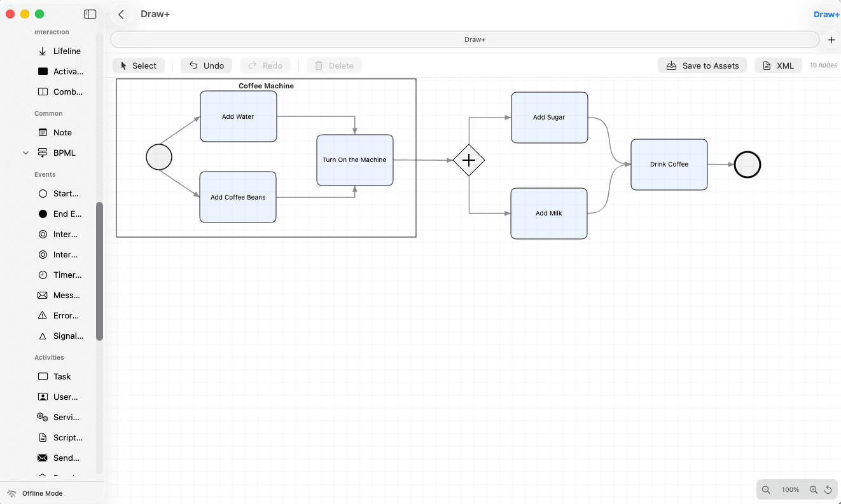Select the Drink Coffee task node
841x504 pixels.
point(669,165)
